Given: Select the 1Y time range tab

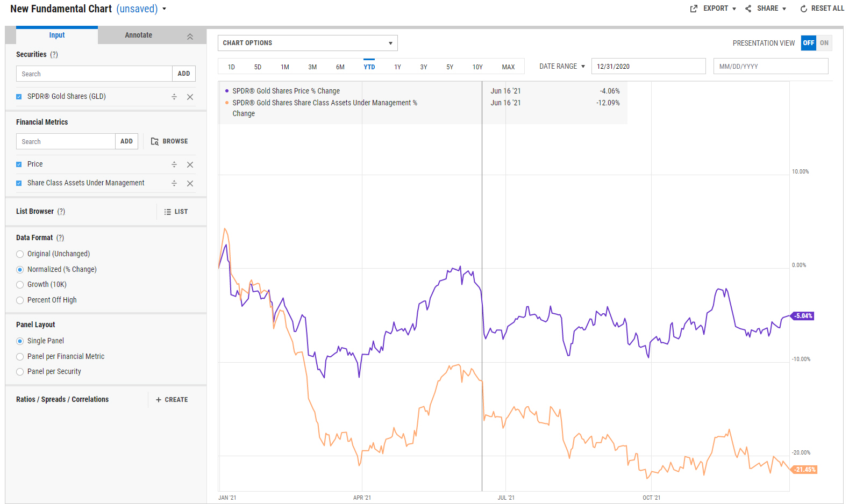Looking at the screenshot, I should click(397, 67).
